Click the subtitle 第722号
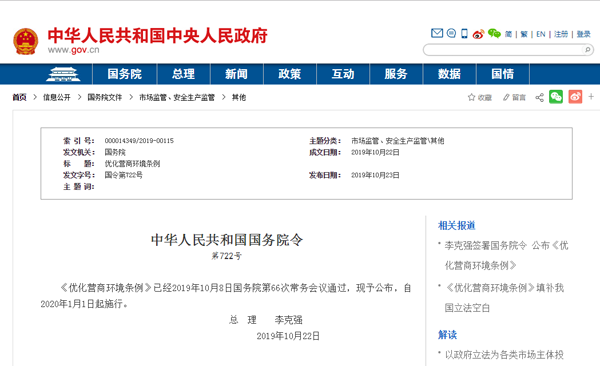Screen dimensions: 600x366 coord(227,256)
